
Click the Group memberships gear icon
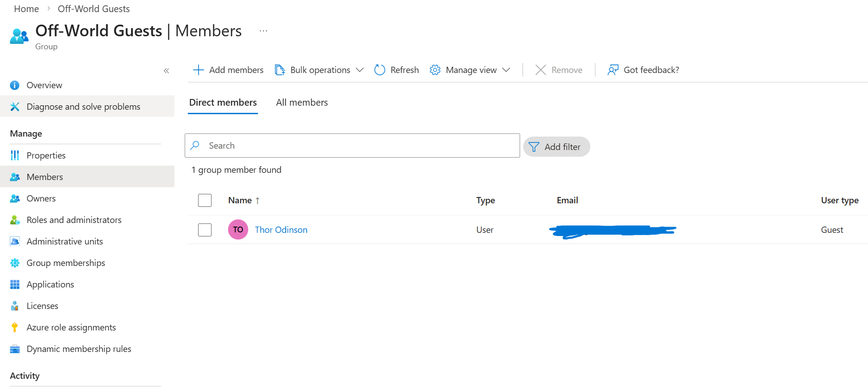(15, 263)
